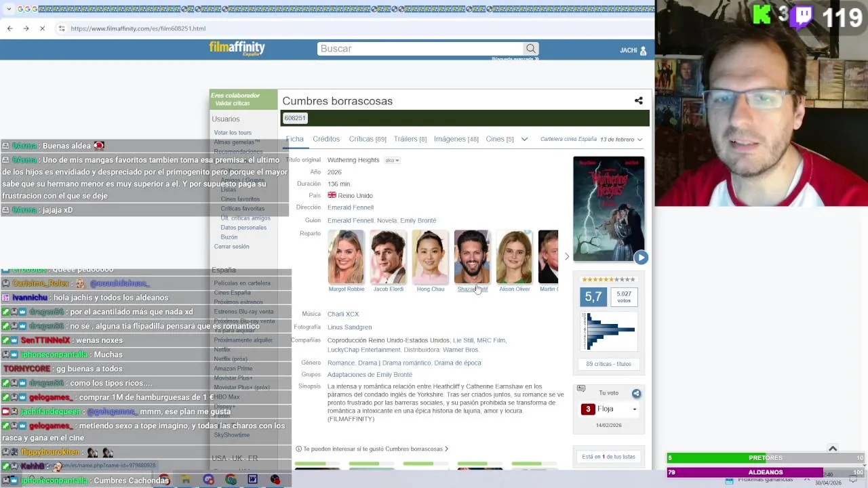This screenshot has height=488, width=868.
Task: Share the Cumbres borrascosas page
Action: [x=638, y=101]
